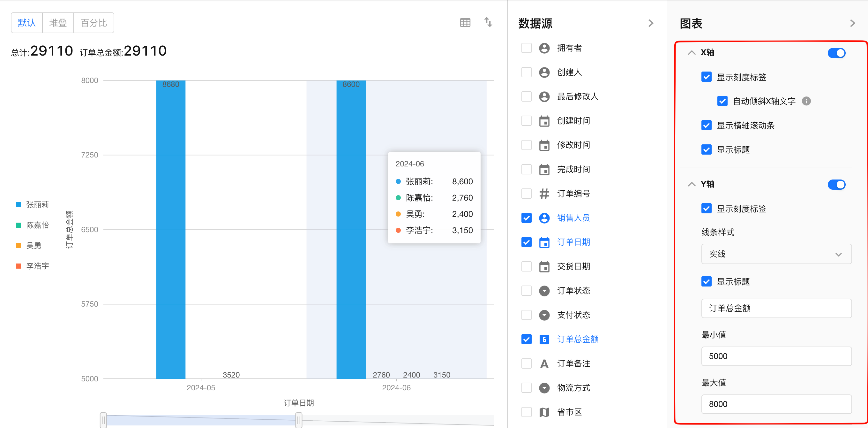
Task: Click the hash icon for 订单编号
Action: click(544, 194)
